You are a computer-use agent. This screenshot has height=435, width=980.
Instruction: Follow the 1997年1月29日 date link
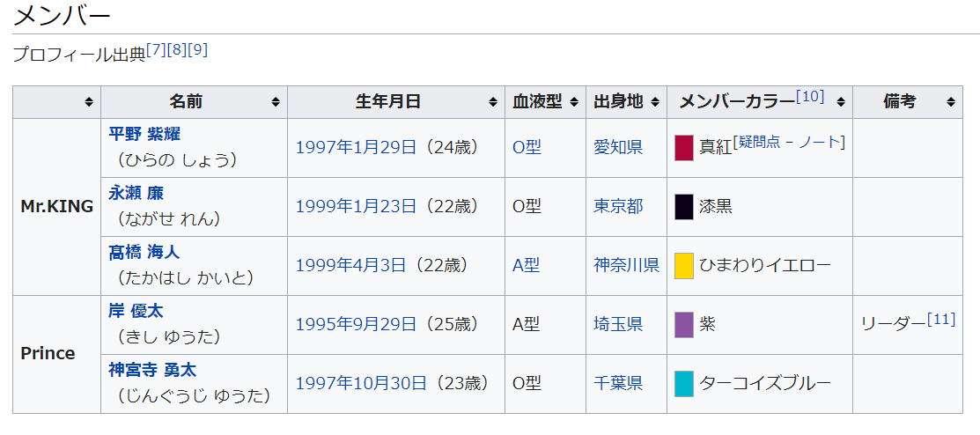coord(356,148)
